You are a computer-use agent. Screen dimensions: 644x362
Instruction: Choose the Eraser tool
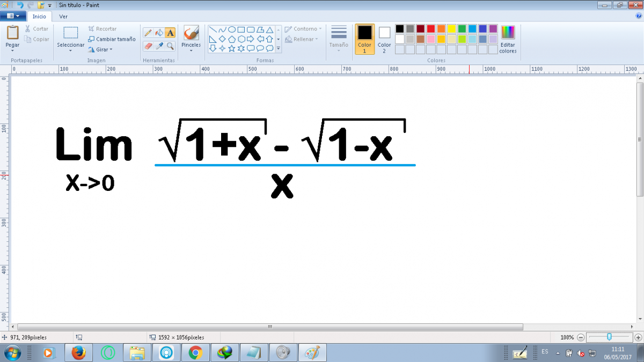148,47
